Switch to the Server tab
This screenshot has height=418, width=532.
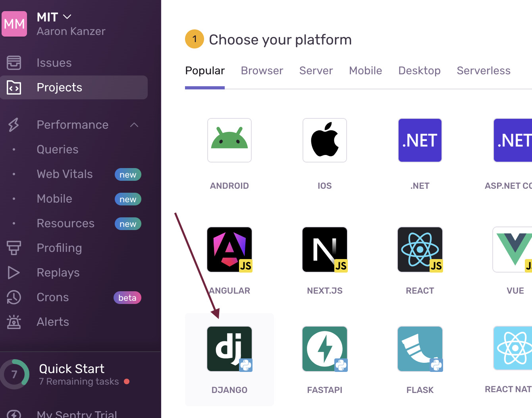click(316, 71)
